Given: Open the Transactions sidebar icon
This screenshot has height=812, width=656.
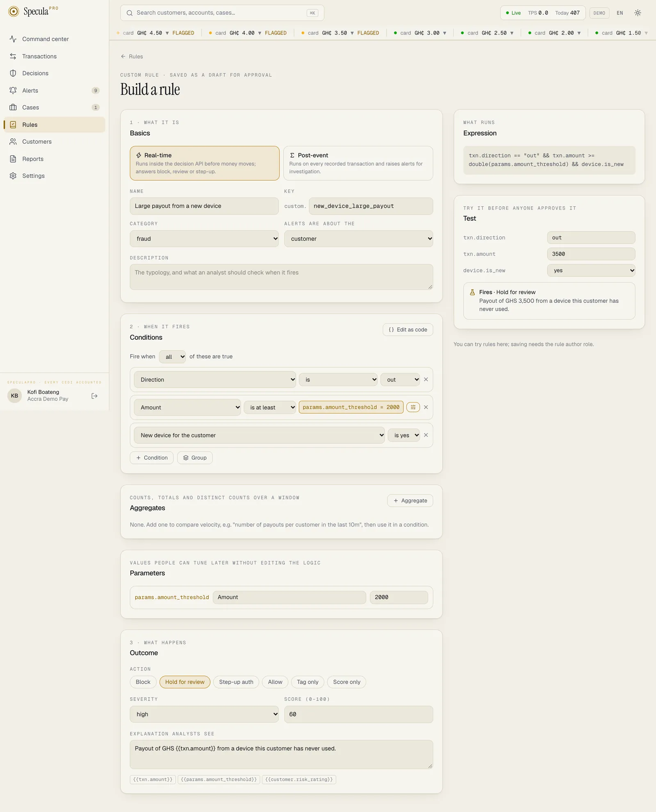Looking at the screenshot, I should coord(13,56).
